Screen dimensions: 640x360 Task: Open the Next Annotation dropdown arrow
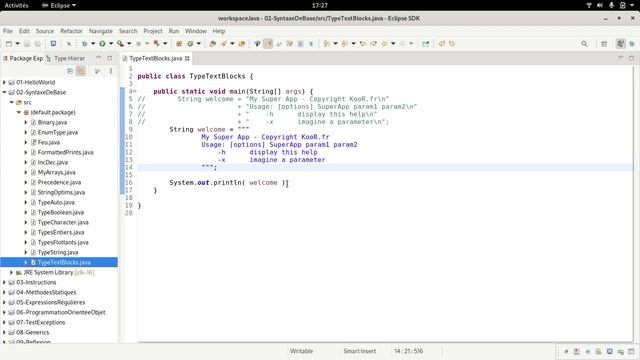point(336,44)
